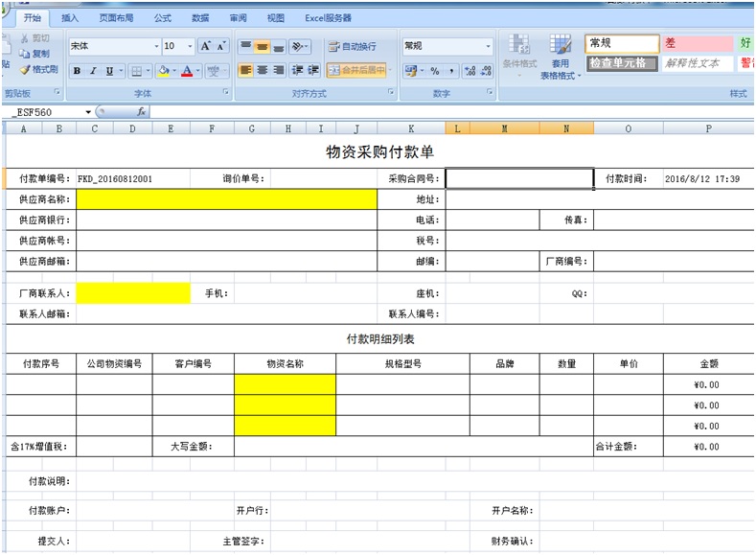
Task: Click the 格式刷 format painter icon
Action: pyautogui.click(x=38, y=69)
